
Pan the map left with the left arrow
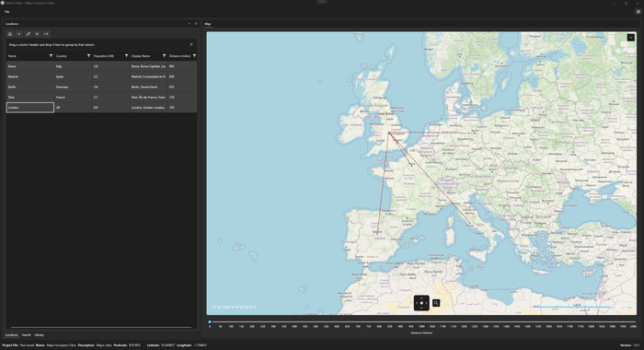point(417,303)
